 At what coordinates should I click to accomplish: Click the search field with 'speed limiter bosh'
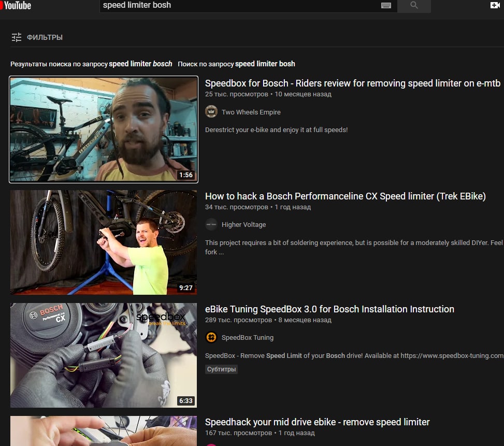248,6
